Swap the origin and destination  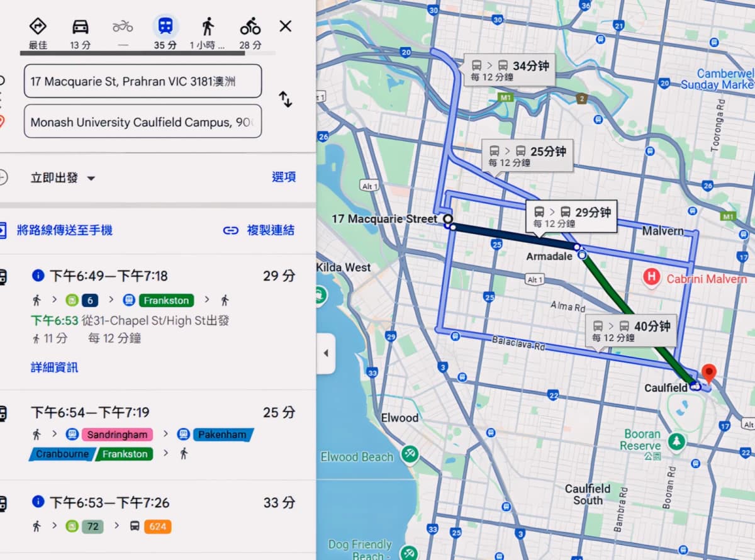(x=286, y=99)
